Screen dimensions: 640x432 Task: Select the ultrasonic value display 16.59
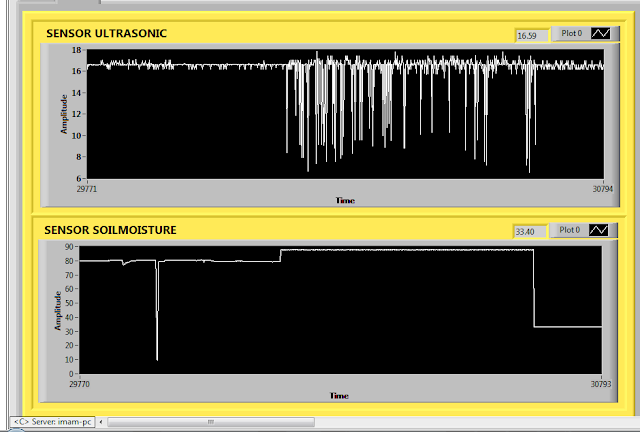pyautogui.click(x=532, y=36)
